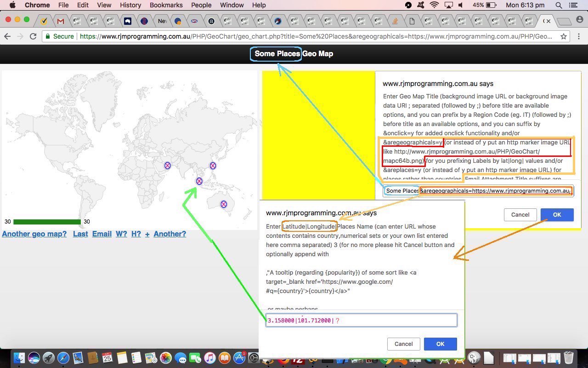Screen dimensions: 588x368
Task: Open Safari from the dock
Action: [63, 358]
